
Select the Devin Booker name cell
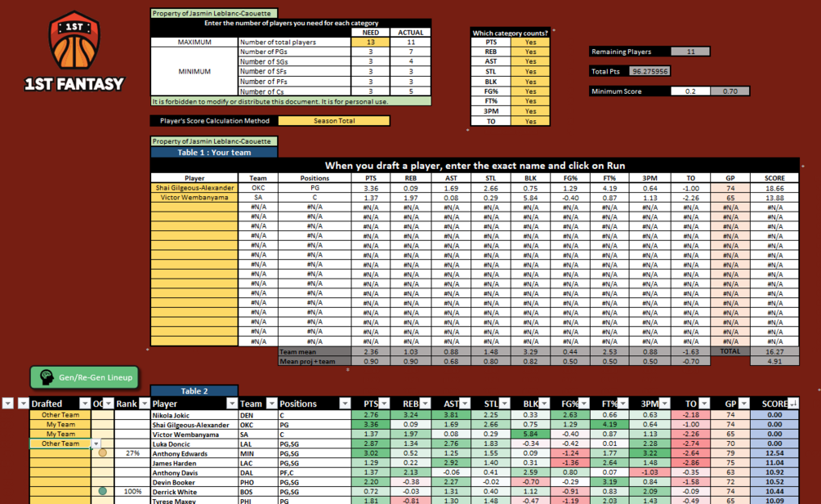pyautogui.click(x=194, y=482)
